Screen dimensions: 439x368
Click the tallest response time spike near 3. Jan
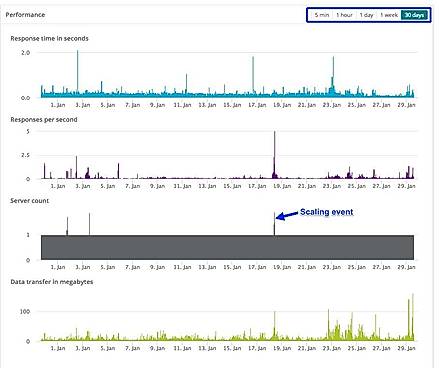(x=78, y=72)
